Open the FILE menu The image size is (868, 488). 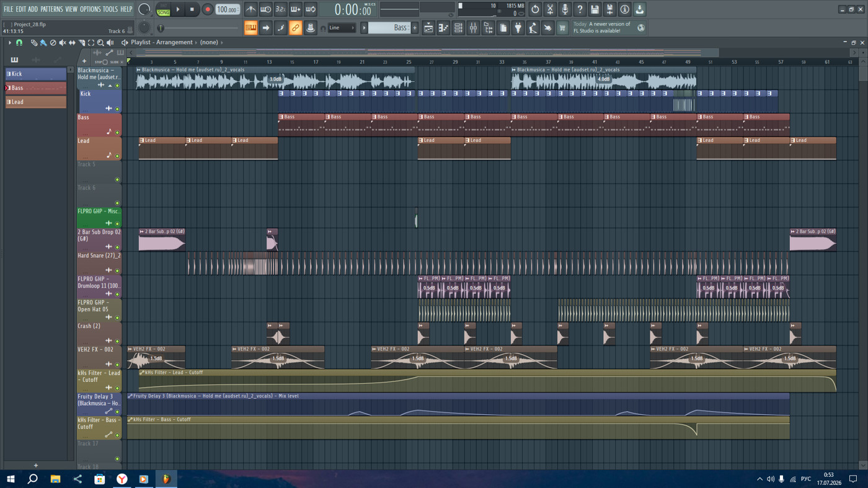coord(9,9)
